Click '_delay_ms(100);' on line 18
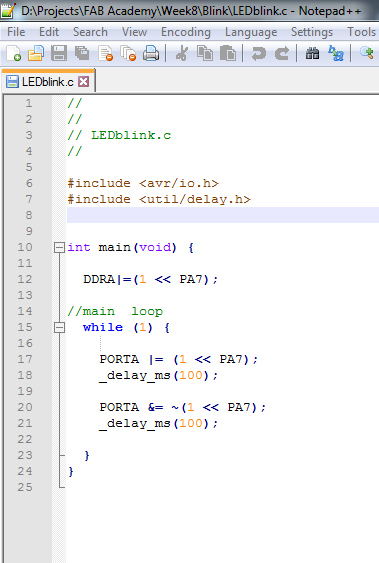 [x=159, y=376]
